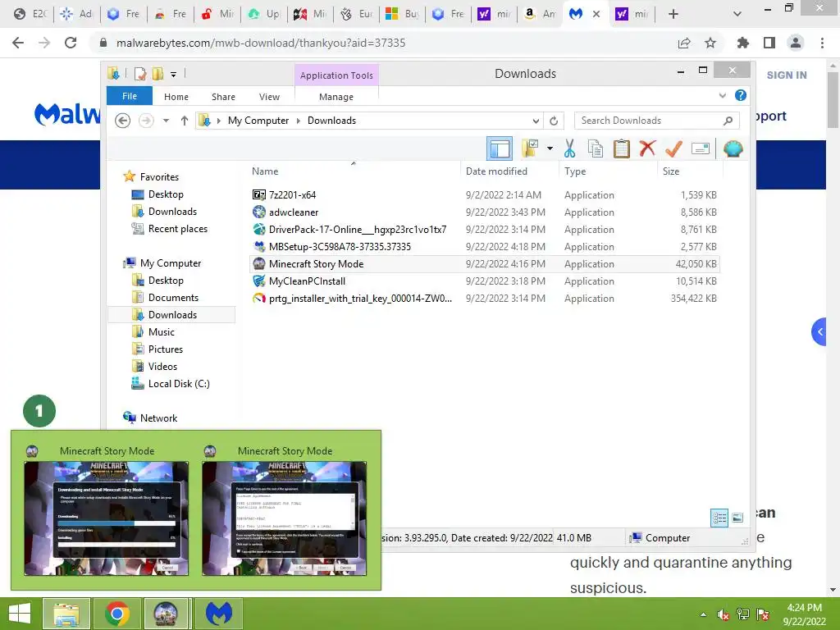Click the Copy documents icon
This screenshot has width=840, height=630.
coord(596,148)
